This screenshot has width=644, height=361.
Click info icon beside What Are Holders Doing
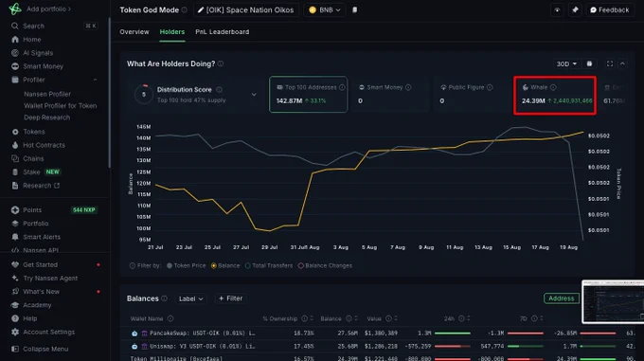tap(221, 63)
